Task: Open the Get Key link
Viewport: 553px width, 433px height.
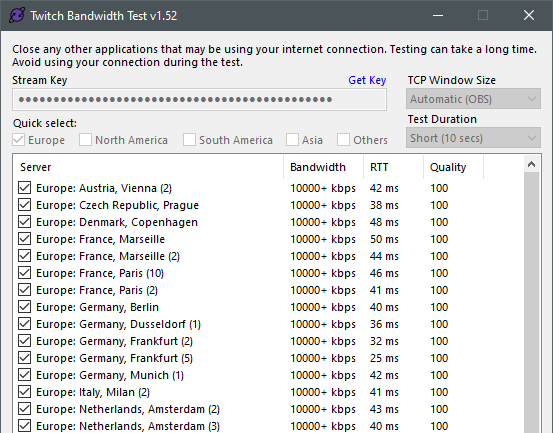Action: 367,80
